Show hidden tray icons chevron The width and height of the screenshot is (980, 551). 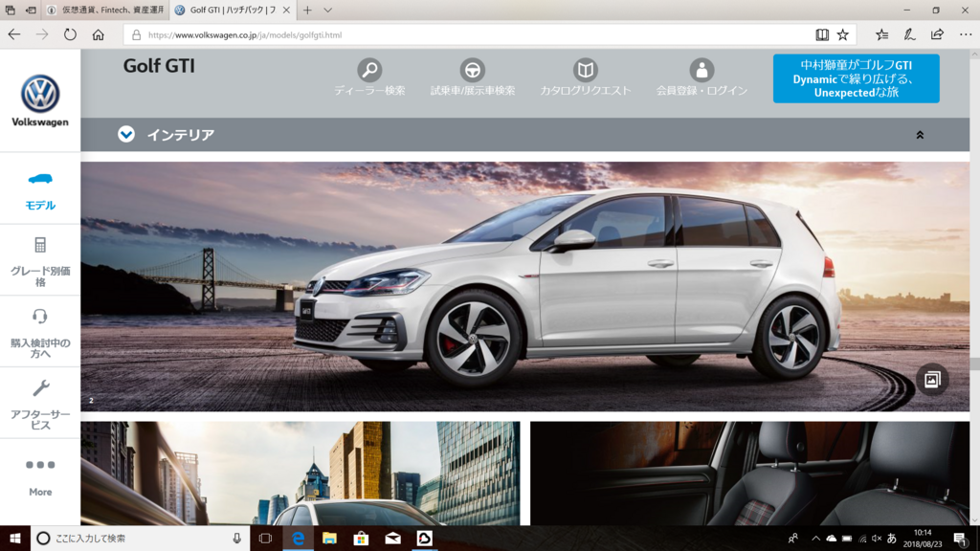point(815,539)
